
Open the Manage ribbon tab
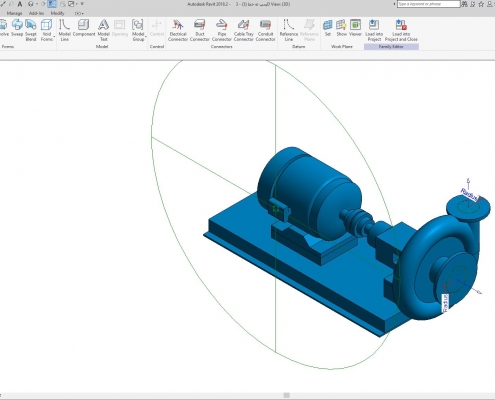click(x=14, y=13)
